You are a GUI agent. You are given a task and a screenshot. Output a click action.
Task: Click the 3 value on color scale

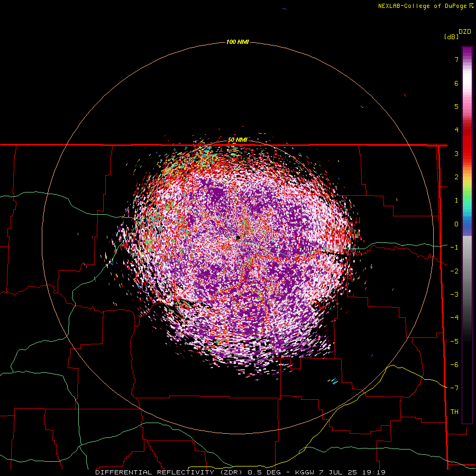point(456,153)
